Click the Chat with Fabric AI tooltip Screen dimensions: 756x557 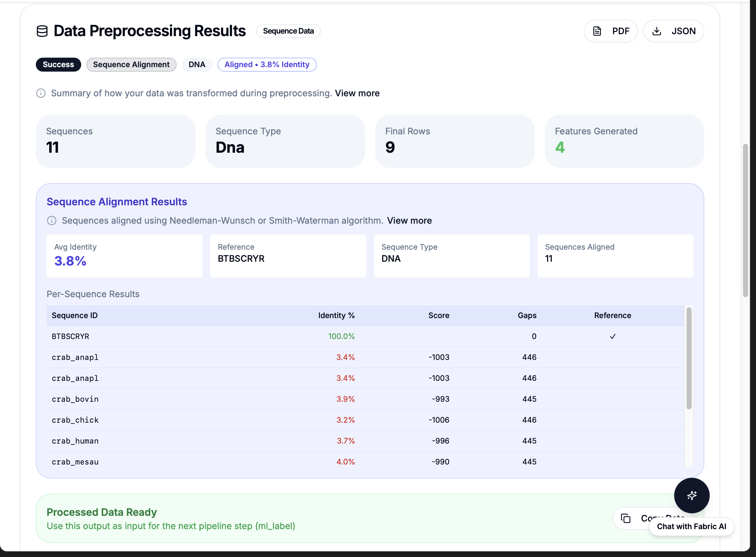click(x=691, y=526)
